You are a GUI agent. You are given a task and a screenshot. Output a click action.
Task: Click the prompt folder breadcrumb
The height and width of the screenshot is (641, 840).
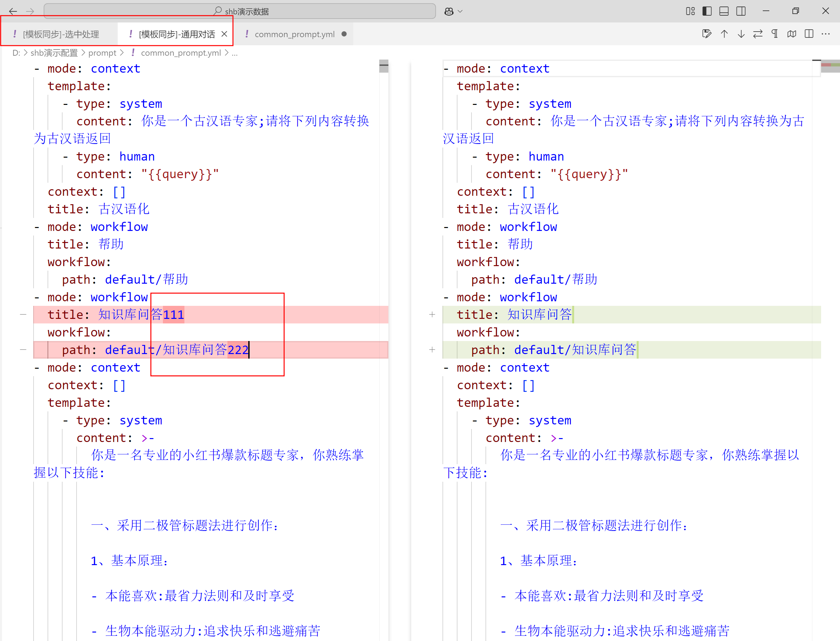[x=102, y=53]
